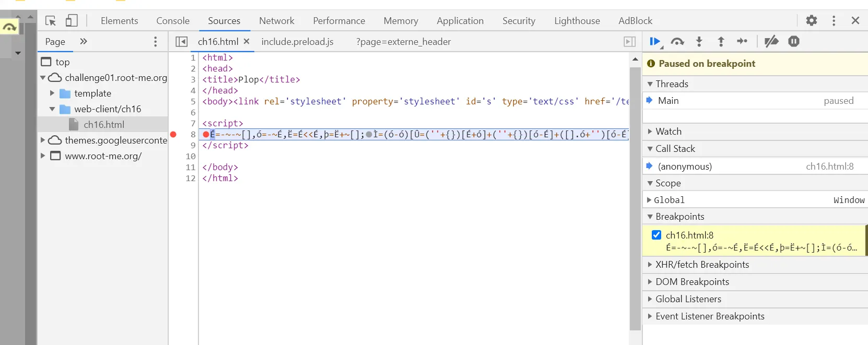The height and width of the screenshot is (345, 868).
Task: Expand the Global scope entry
Action: click(649, 200)
